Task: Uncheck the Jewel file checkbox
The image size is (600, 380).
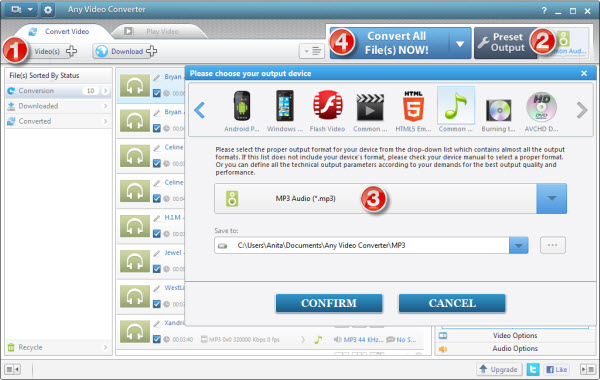Action: (157, 269)
